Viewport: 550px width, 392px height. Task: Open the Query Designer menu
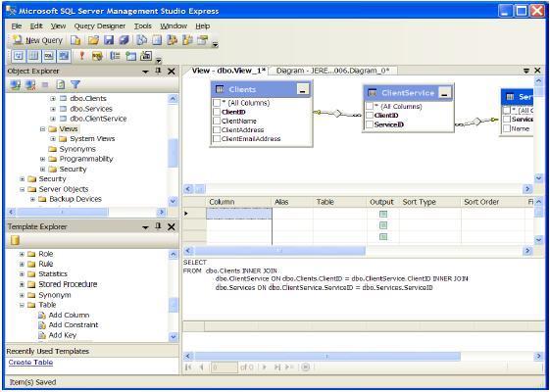pos(100,25)
